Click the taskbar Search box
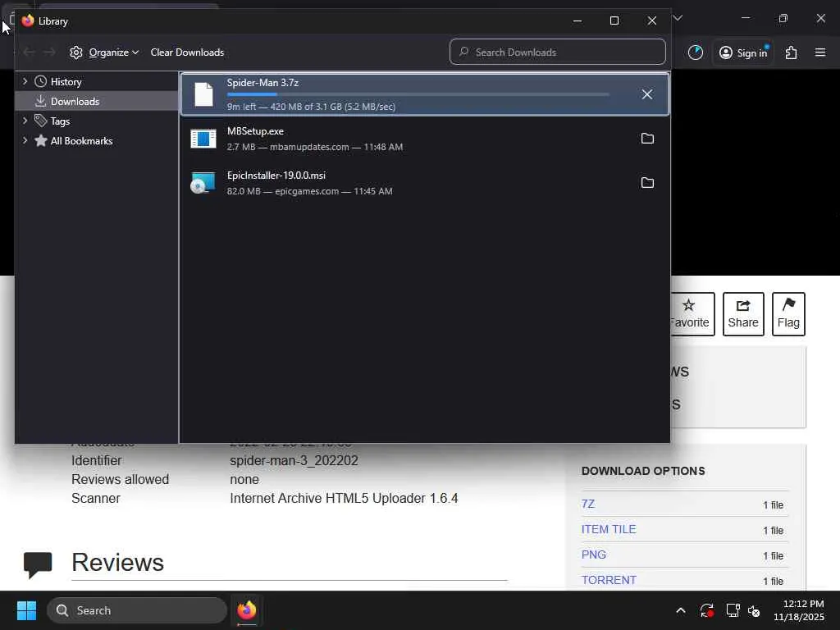This screenshot has height=630, width=840. (x=137, y=610)
